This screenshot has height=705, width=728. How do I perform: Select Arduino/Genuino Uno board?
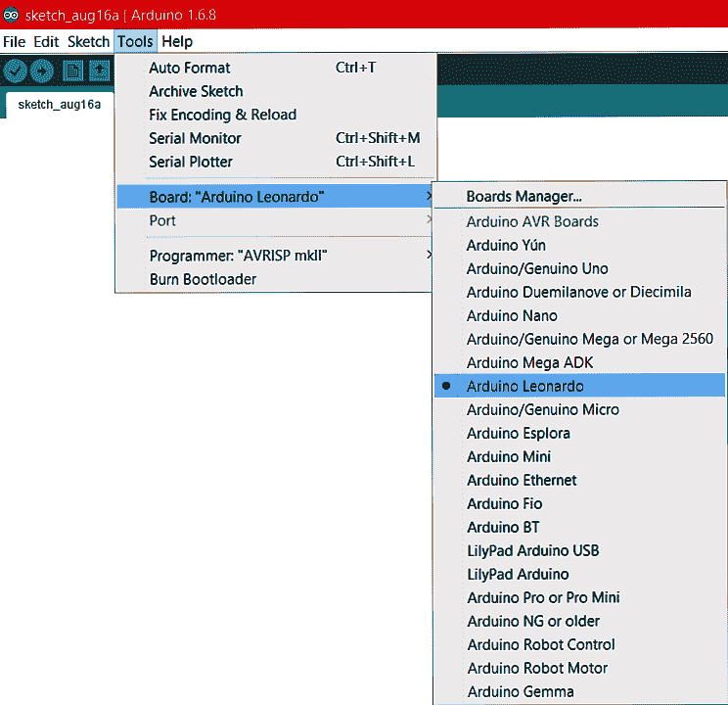[x=579, y=268]
